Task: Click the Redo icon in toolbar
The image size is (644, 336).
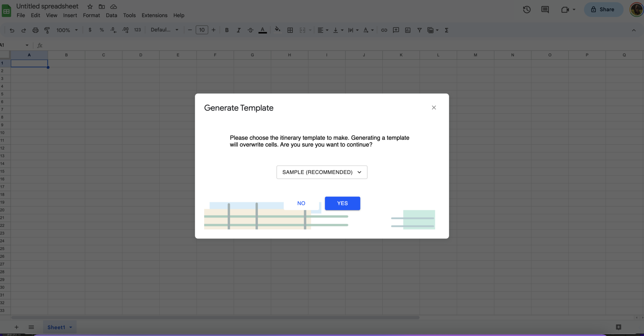Action: 24,30
